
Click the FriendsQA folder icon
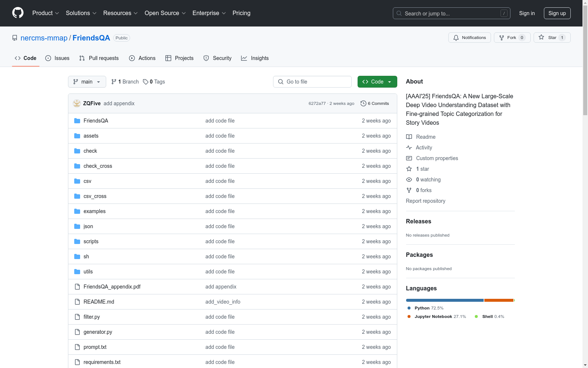click(77, 121)
